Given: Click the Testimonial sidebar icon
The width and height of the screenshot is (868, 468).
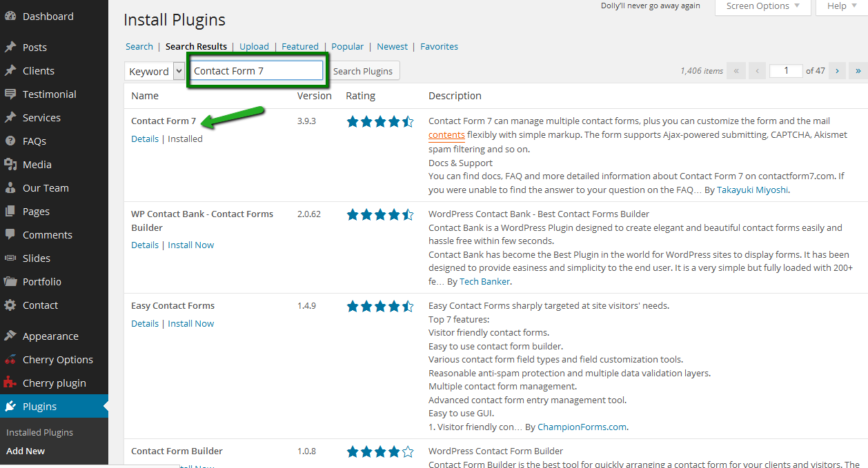Looking at the screenshot, I should (10, 94).
